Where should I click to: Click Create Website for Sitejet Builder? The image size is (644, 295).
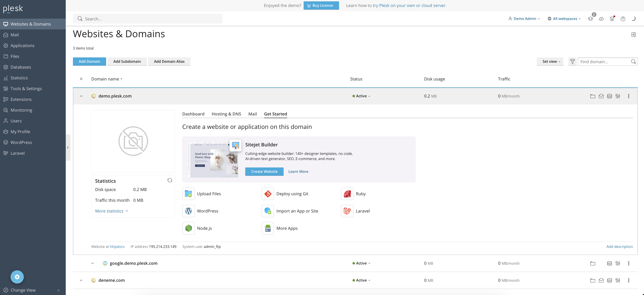point(264,172)
